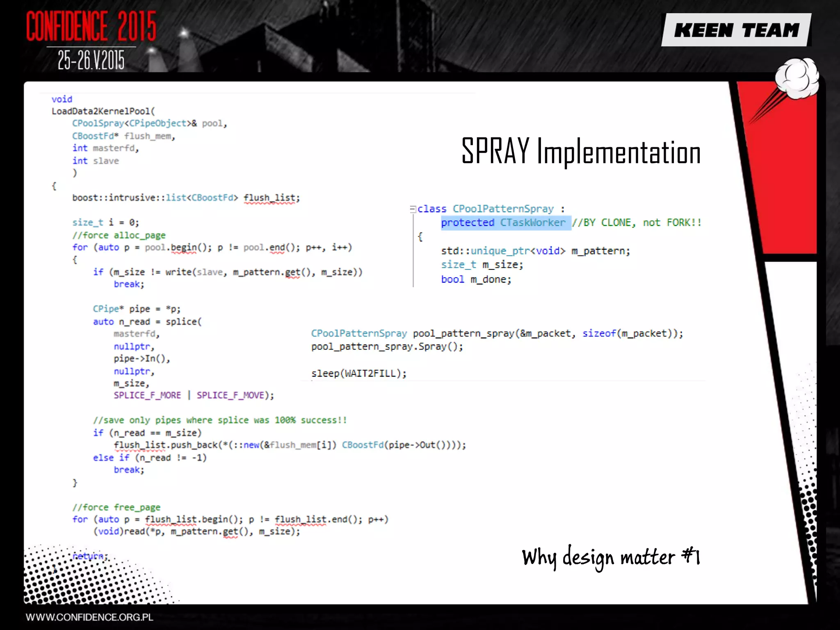Screen dimensions: 840x630
Task: Collapse the CPoolPatternSpray class outline box
Action: click(x=413, y=209)
